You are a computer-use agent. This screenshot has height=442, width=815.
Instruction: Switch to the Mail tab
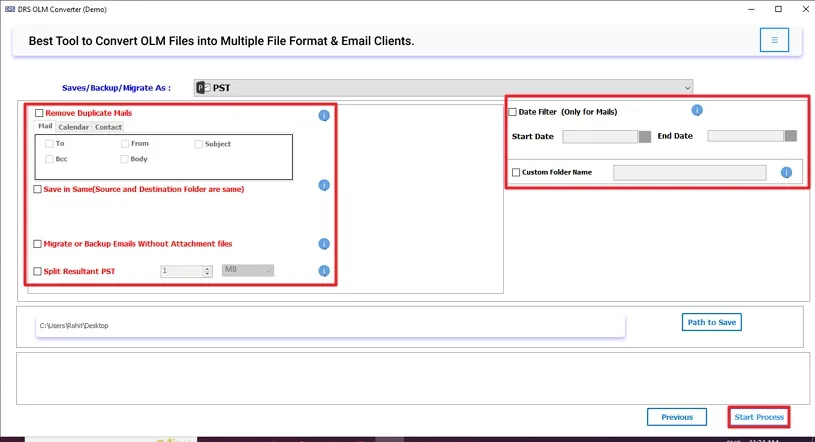coord(45,126)
